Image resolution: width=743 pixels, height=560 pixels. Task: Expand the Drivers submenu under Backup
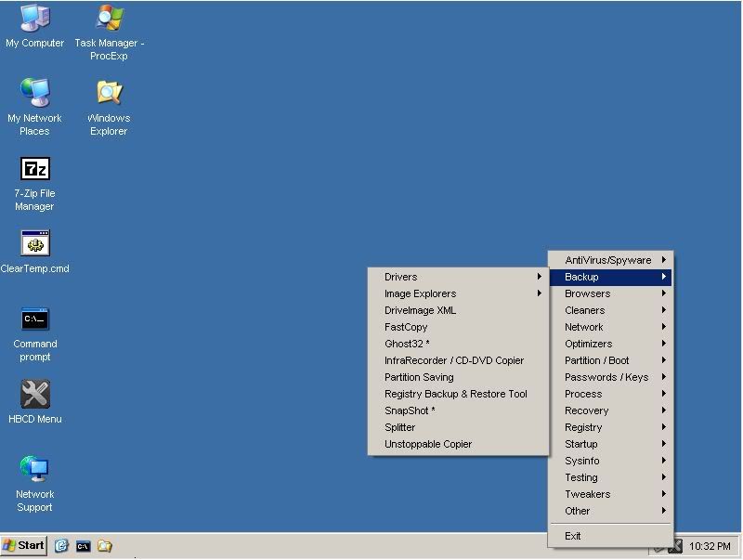pos(458,277)
